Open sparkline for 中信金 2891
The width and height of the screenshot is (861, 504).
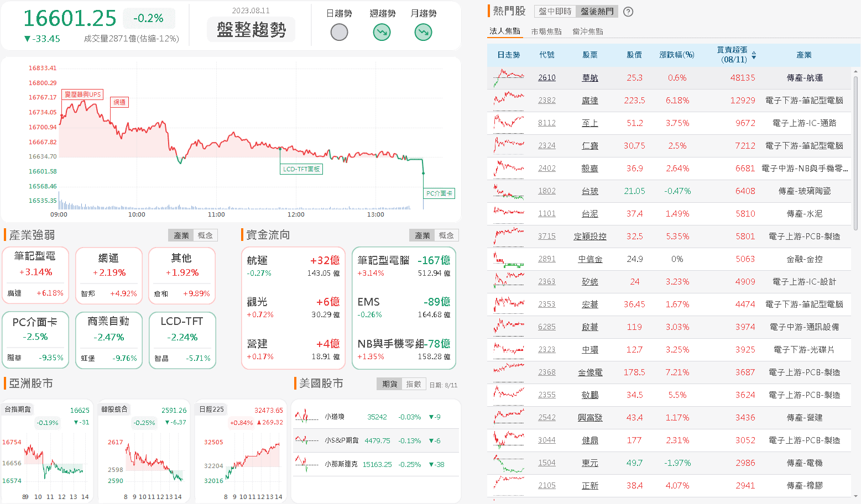pyautogui.click(x=509, y=259)
